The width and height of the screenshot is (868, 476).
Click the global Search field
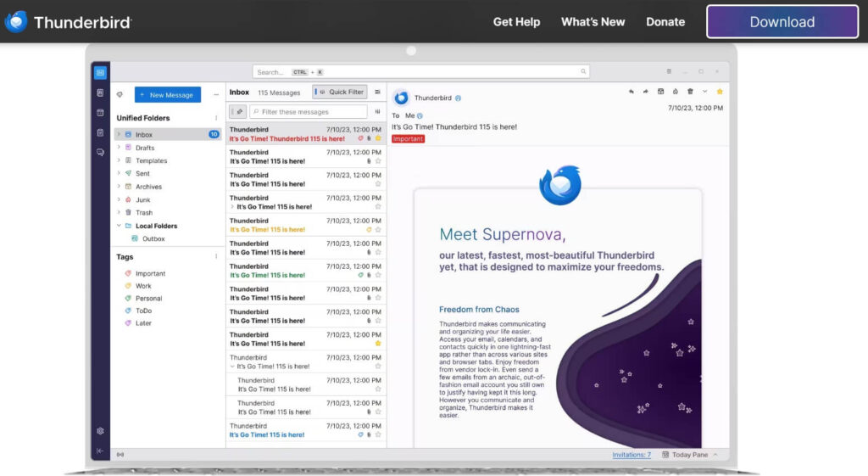coord(420,71)
